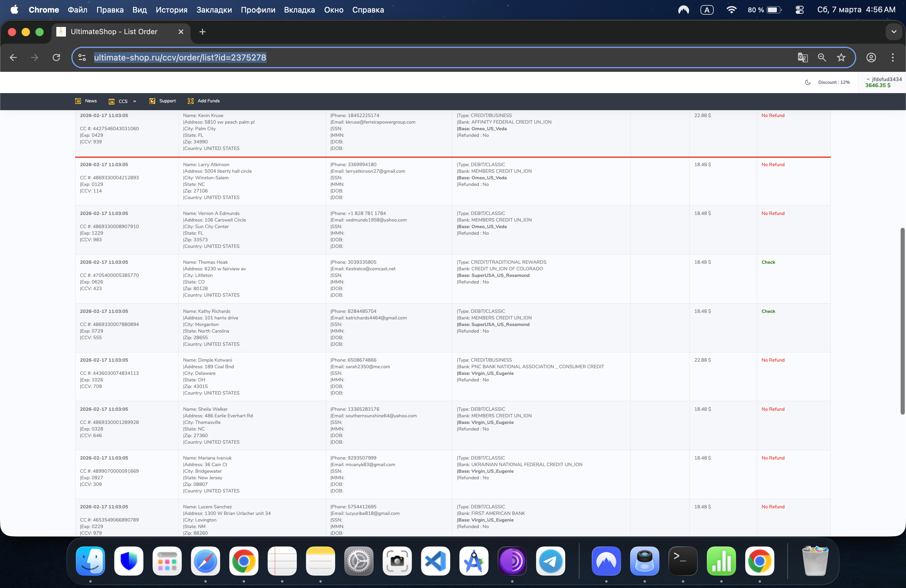Open the Chrome application menu

tap(44, 10)
